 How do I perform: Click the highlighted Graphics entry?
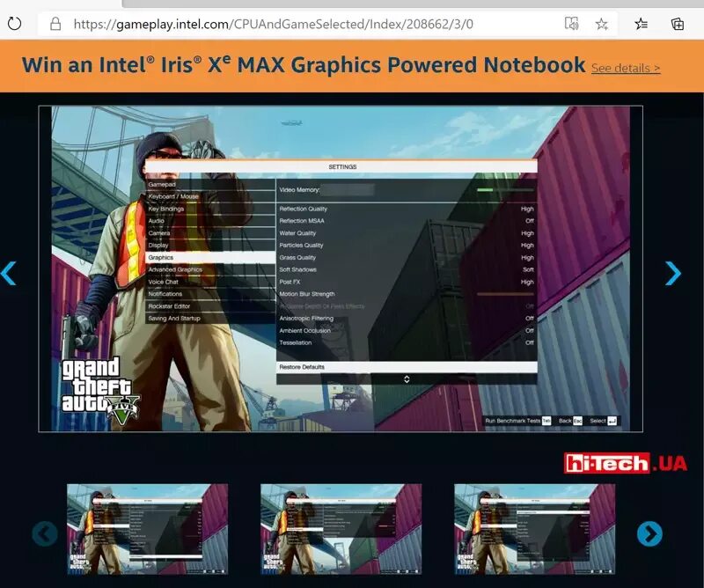[x=210, y=257]
